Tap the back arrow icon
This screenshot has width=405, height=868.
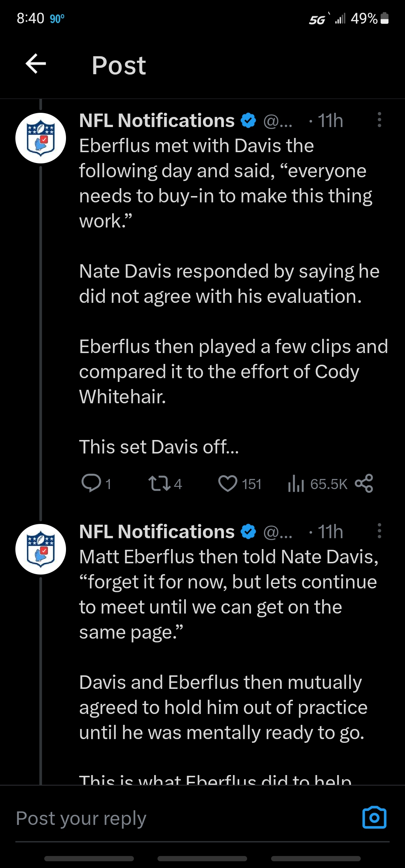pyautogui.click(x=36, y=64)
